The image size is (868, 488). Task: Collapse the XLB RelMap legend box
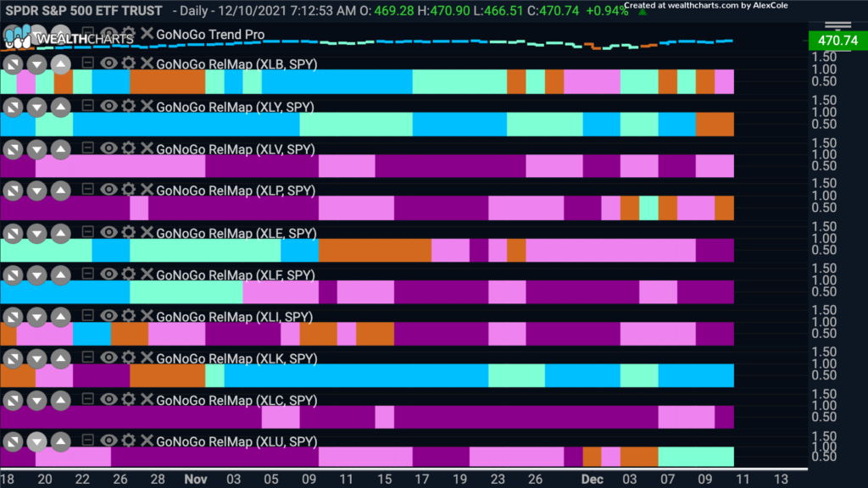(x=87, y=62)
